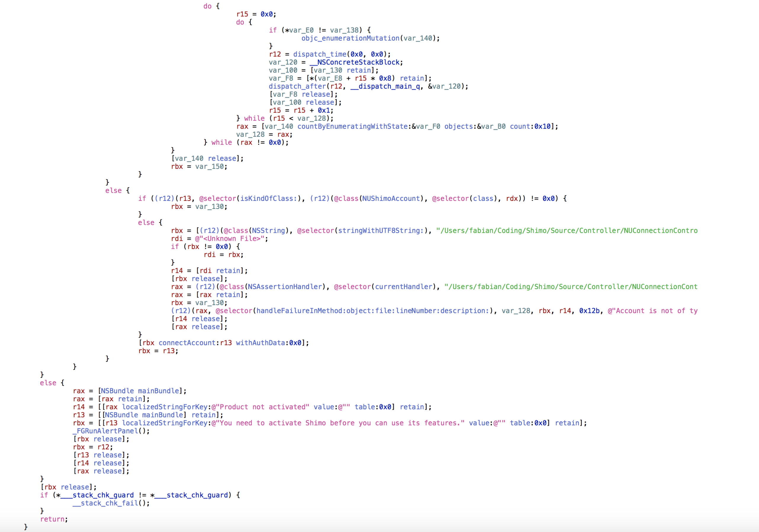Click the r14 = [rdi retain] line
This screenshot has height=532, width=759.
coord(209,271)
